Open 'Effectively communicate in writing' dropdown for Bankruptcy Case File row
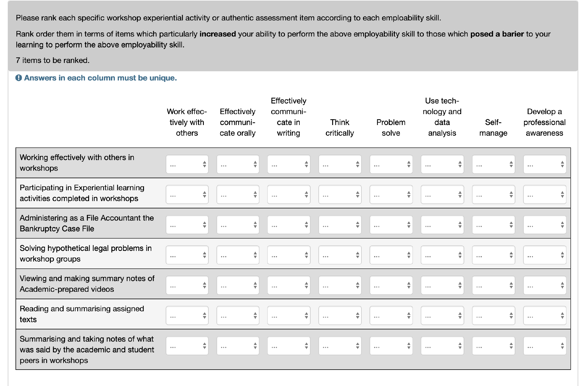Screen dimensions: 588x386 click(x=289, y=225)
